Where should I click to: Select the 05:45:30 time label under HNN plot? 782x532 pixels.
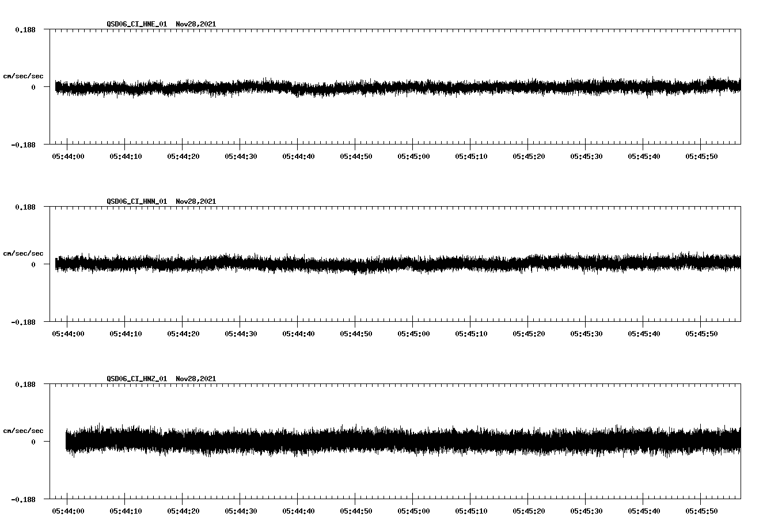(586, 334)
